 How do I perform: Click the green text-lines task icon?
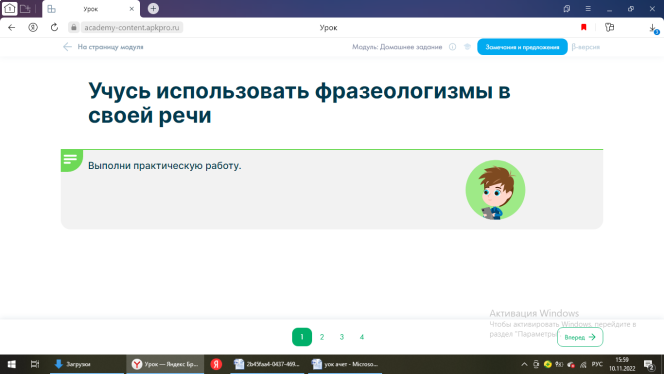tap(71, 160)
